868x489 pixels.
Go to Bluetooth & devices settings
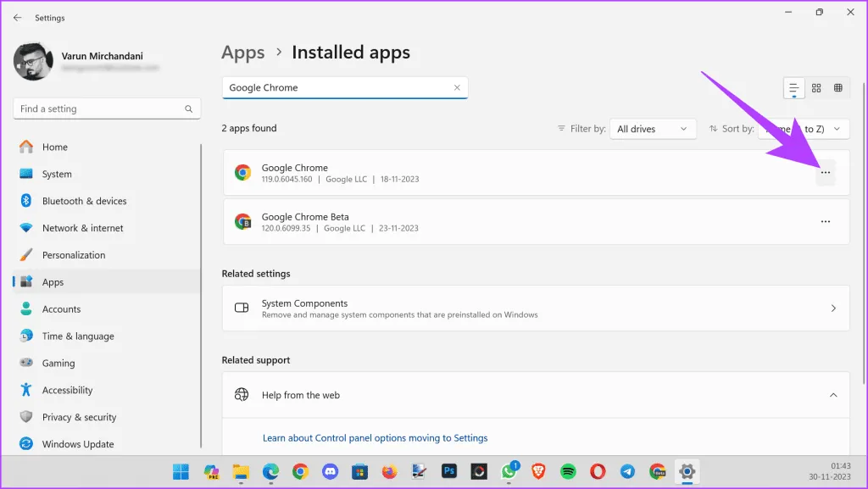pyautogui.click(x=84, y=201)
